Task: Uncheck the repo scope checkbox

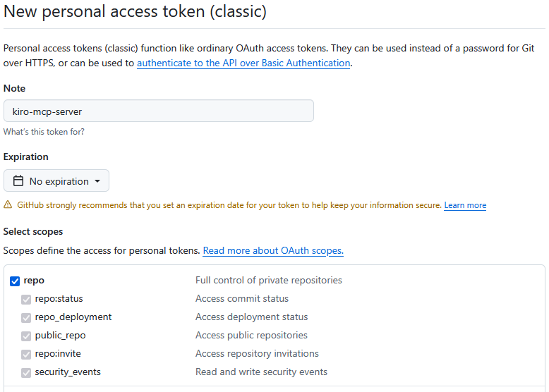Action: 15,281
